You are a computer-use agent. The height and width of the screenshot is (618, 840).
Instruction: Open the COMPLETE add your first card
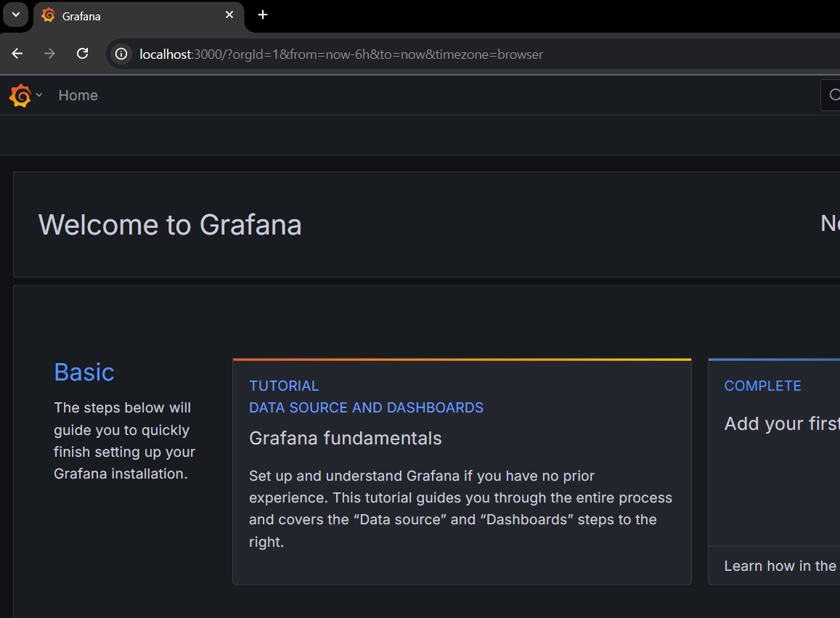pos(774,472)
